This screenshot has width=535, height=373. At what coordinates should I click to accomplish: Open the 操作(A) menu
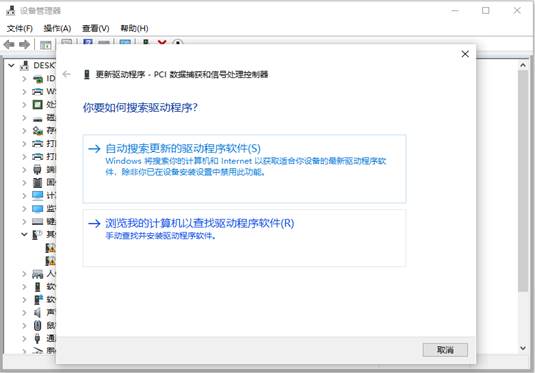pos(57,28)
